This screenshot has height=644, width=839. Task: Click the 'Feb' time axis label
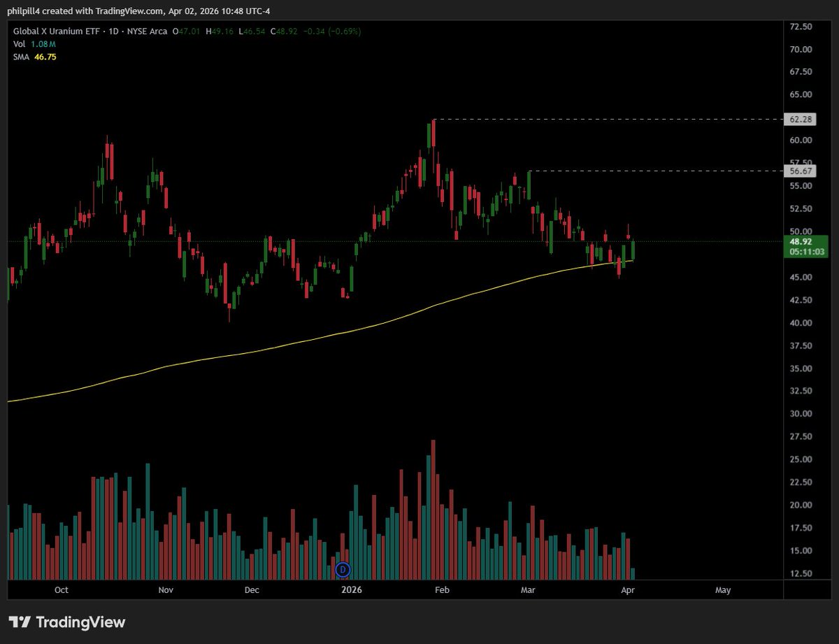coord(441,590)
